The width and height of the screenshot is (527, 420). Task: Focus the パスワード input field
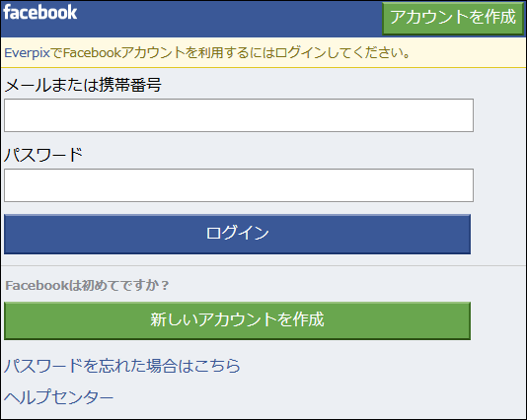tap(239, 185)
